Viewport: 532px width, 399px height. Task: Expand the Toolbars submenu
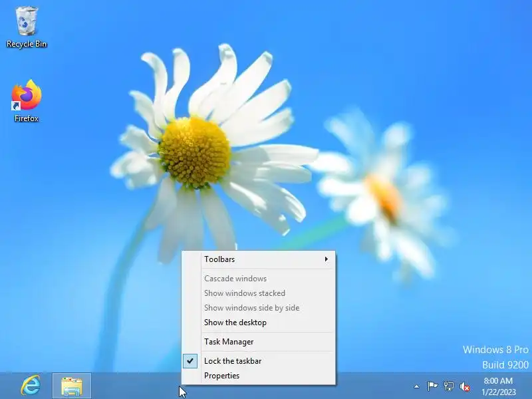click(259, 259)
